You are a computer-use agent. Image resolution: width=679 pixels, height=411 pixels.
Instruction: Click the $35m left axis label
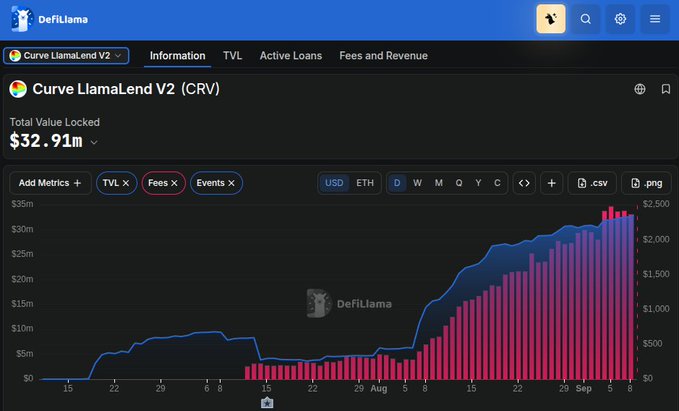click(x=23, y=204)
